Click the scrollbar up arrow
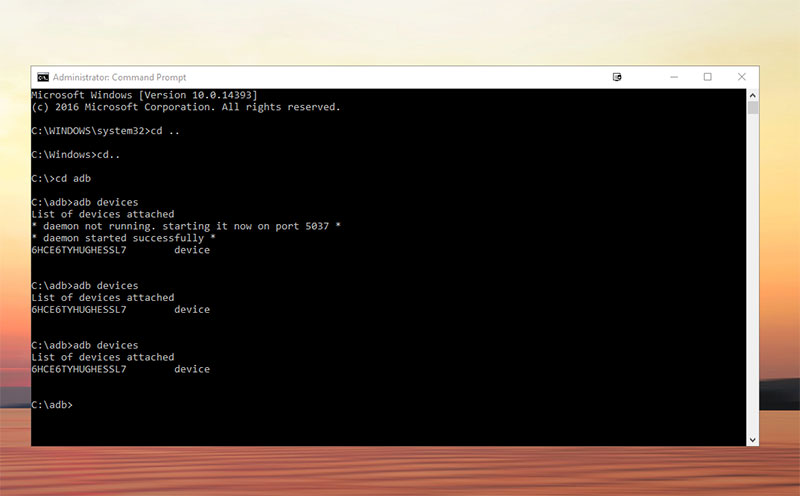Screen dimensions: 800x496 [x=753, y=95]
